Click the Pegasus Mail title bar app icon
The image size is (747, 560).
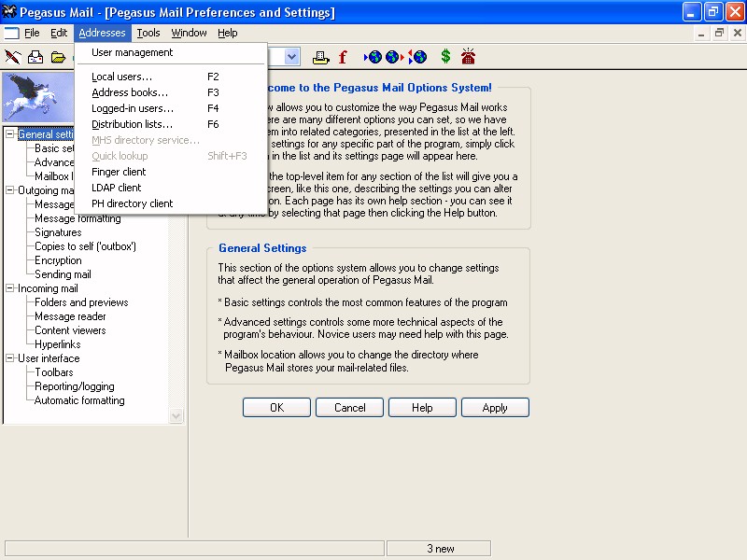pos(9,11)
